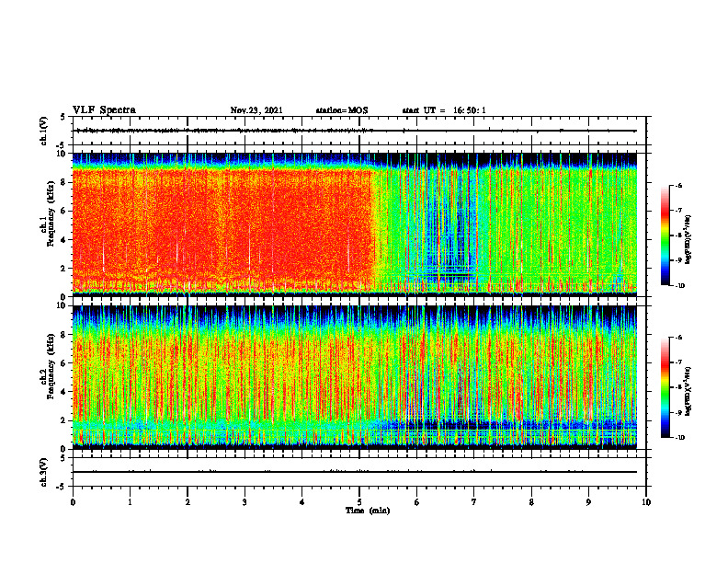Viewport: 728px width, 563px height.
Task: Click time axis tick label "2"
Action: (188, 502)
